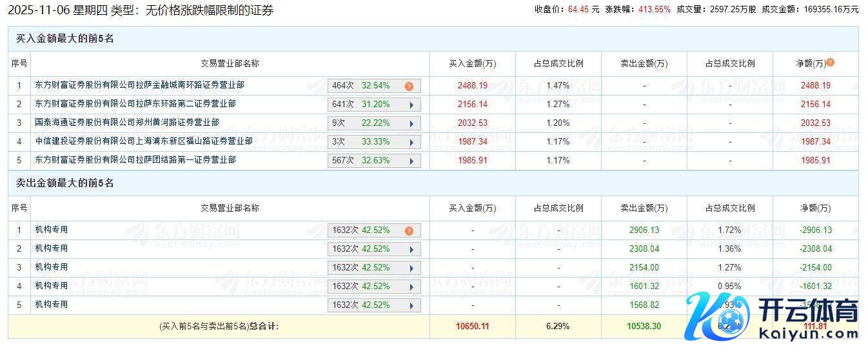Expand 1632次 stats in sell row with 2154.00
Viewport: 868px width, 355px height.
click(x=411, y=268)
